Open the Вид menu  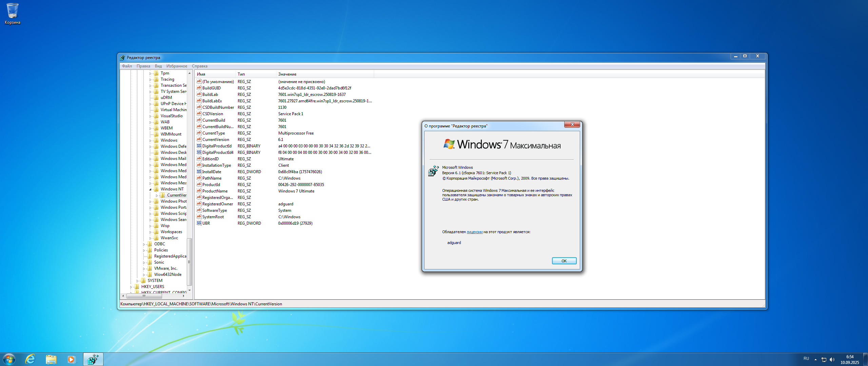point(158,66)
